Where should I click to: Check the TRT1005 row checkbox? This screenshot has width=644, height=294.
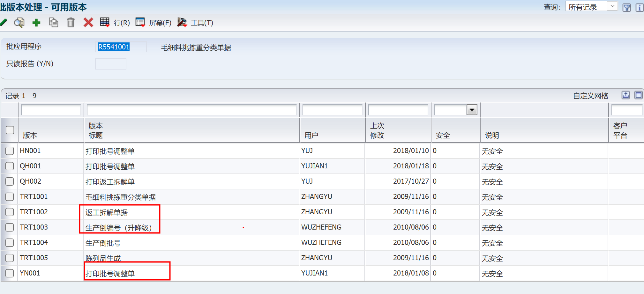pos(10,258)
